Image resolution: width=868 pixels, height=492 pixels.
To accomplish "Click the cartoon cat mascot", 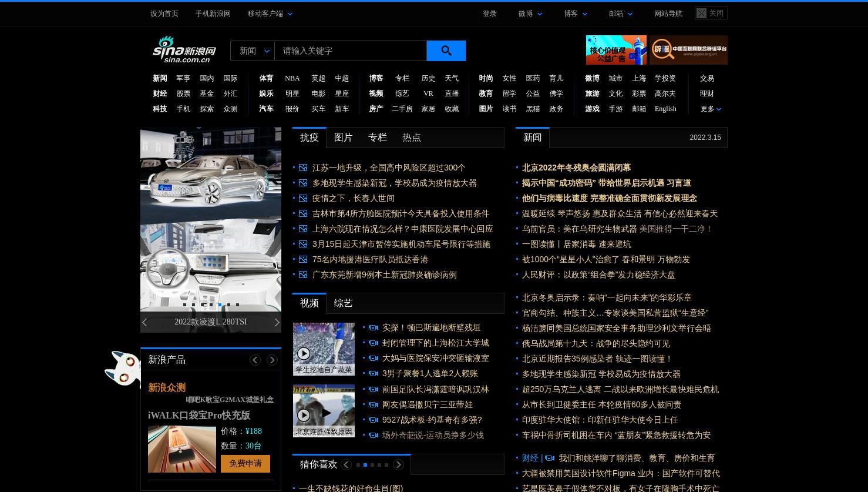I will pyautogui.click(x=123, y=369).
